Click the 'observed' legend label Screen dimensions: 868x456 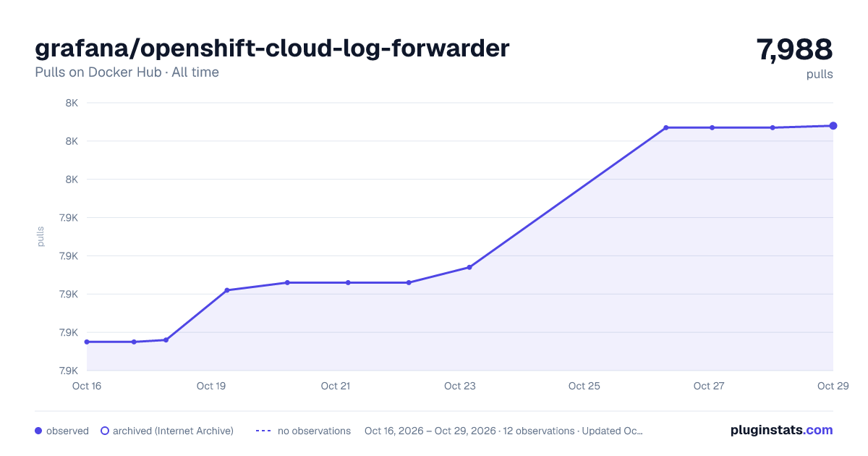67,431
